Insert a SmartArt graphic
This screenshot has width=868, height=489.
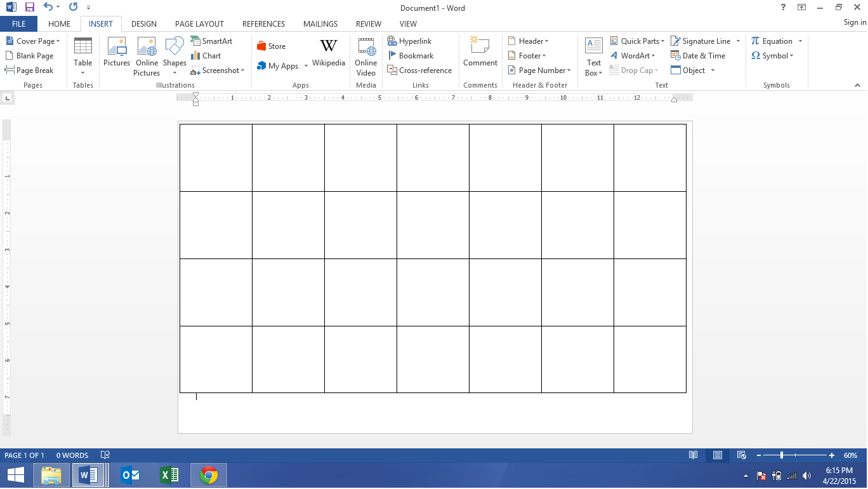(213, 41)
